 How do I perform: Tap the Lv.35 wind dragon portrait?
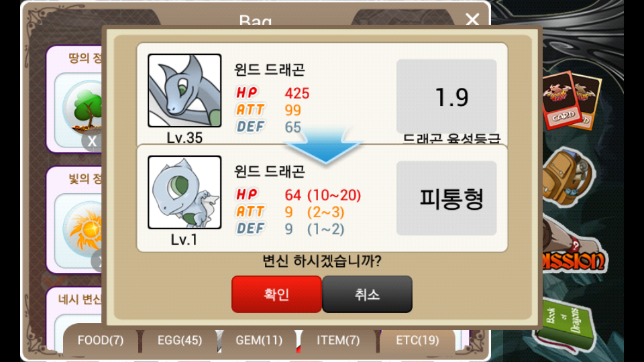184,90
